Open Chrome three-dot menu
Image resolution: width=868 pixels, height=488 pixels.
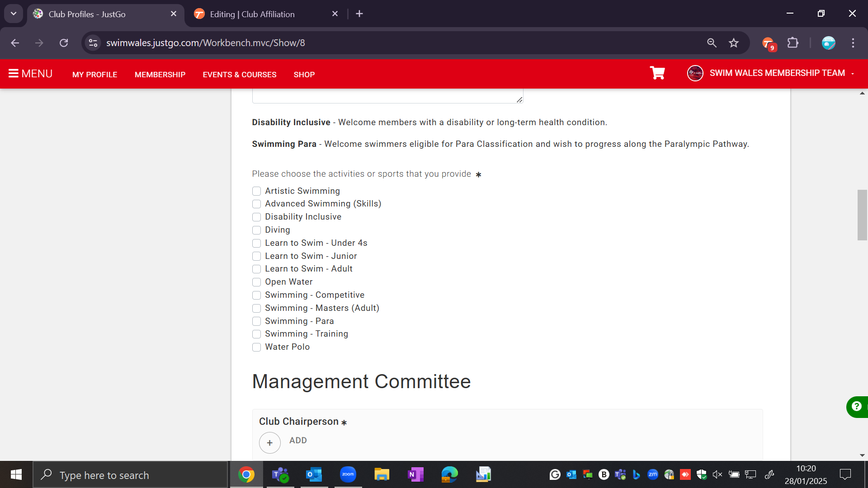click(x=853, y=43)
